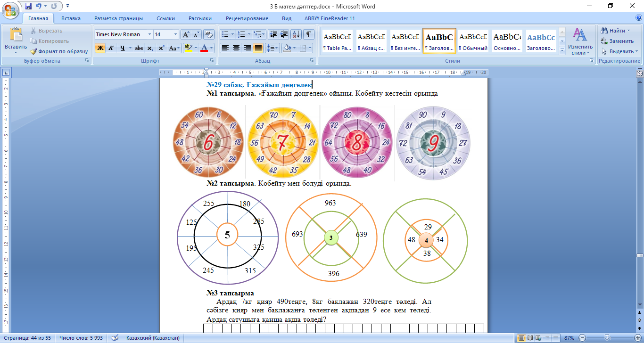Open the Customize Quick Access Toolbar dropdown
Viewport: 644px width, 343px height.
click(67, 6)
